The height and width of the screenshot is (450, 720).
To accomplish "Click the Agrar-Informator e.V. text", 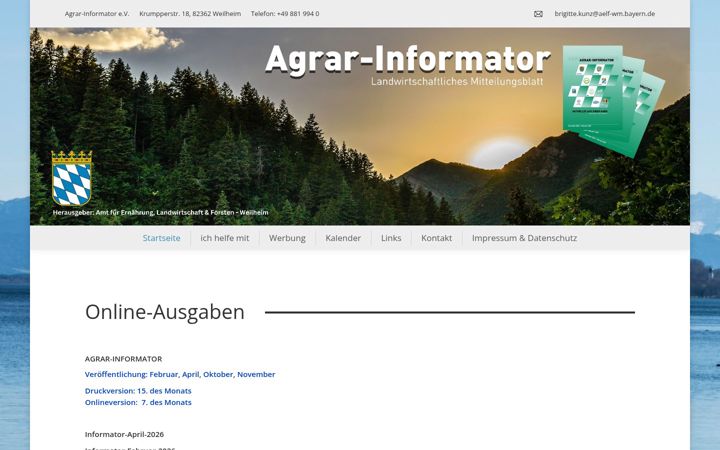I will coord(97,14).
